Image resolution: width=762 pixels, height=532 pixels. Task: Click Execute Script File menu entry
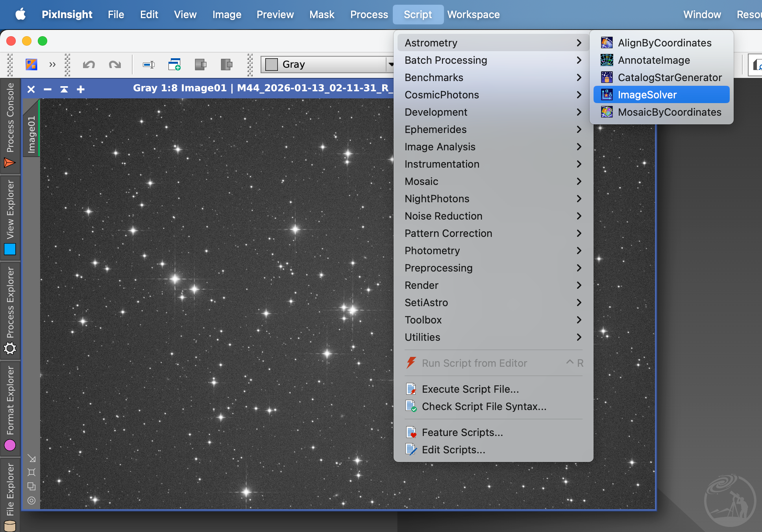[470, 389]
